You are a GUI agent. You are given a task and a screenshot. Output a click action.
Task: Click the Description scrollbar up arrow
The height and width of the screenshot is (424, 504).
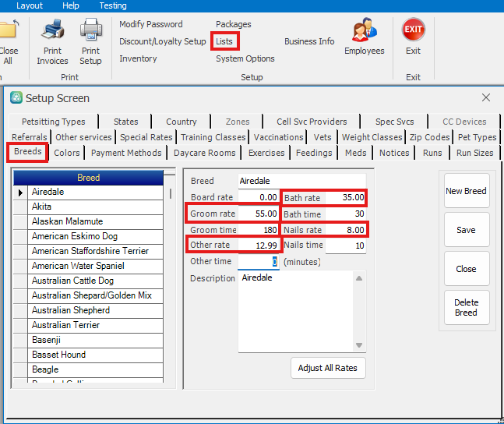[x=359, y=278]
